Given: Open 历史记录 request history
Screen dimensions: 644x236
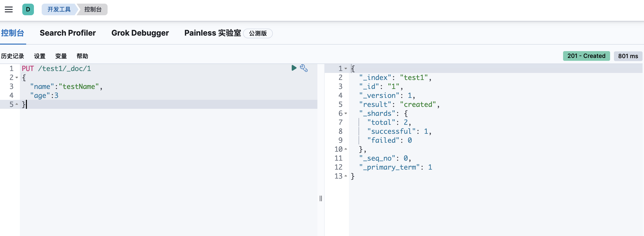Looking at the screenshot, I should [x=13, y=56].
